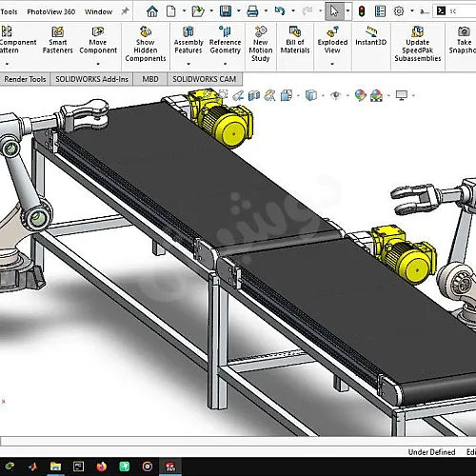The width and height of the screenshot is (476, 476).
Task: Open the Save dropdown arrow
Action: pyautogui.click(x=239, y=11)
